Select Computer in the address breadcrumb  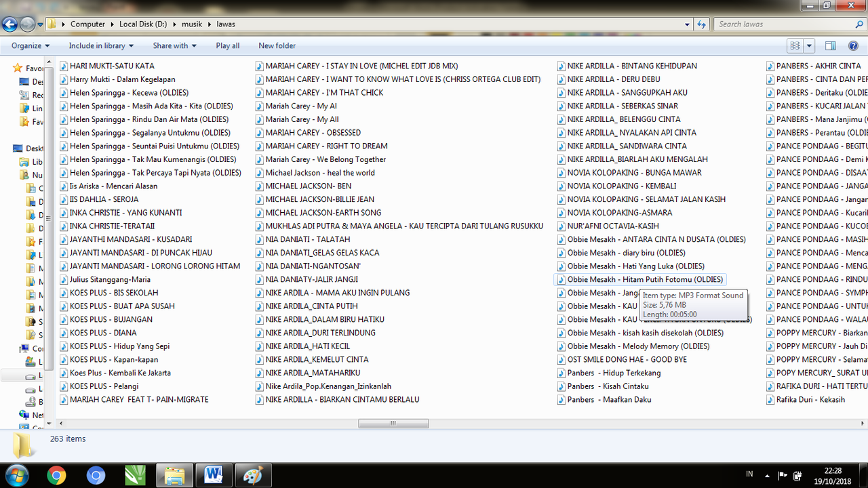click(88, 24)
